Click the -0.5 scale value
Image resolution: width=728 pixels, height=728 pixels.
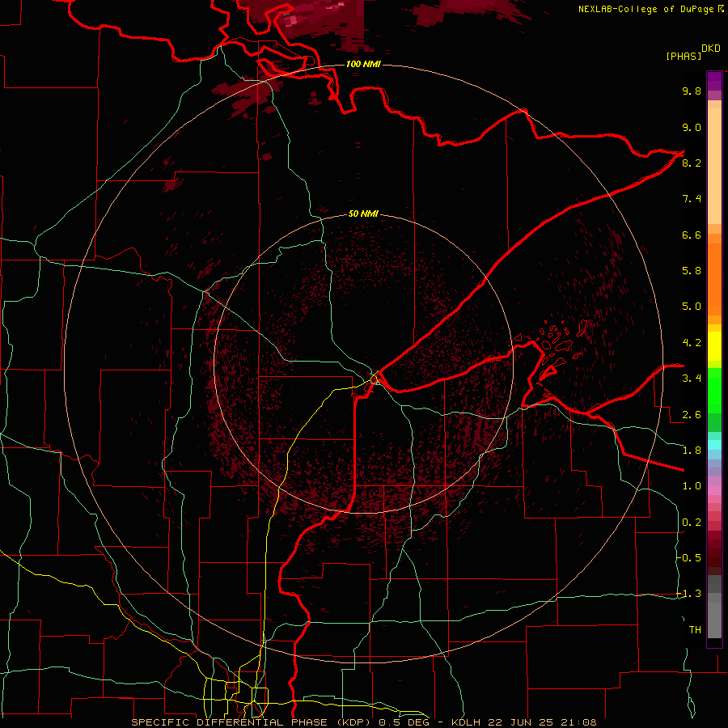tap(689, 558)
